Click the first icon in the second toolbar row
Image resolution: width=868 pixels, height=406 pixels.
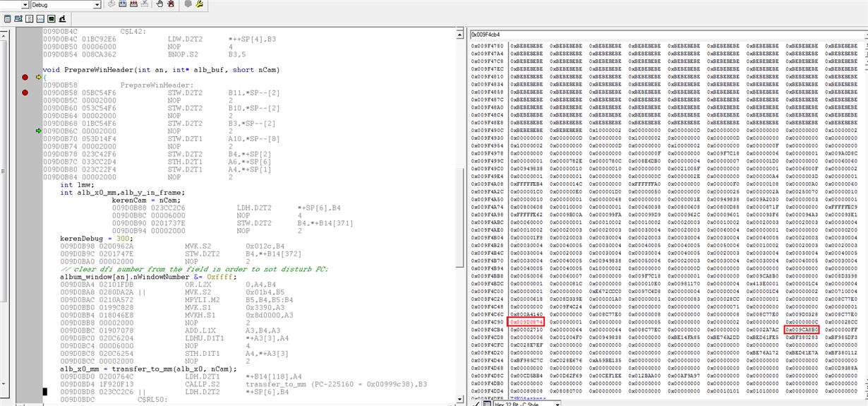pos(8,18)
